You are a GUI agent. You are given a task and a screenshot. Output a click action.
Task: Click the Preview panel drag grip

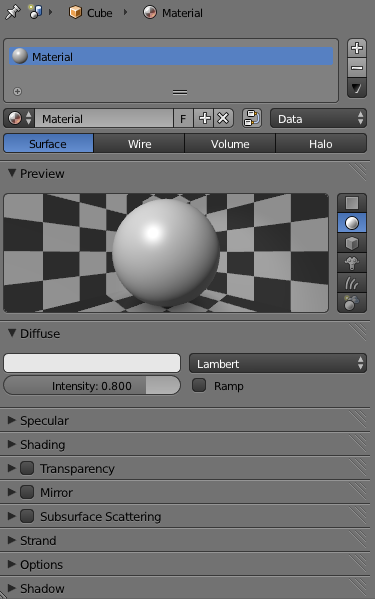pyautogui.click(x=358, y=172)
